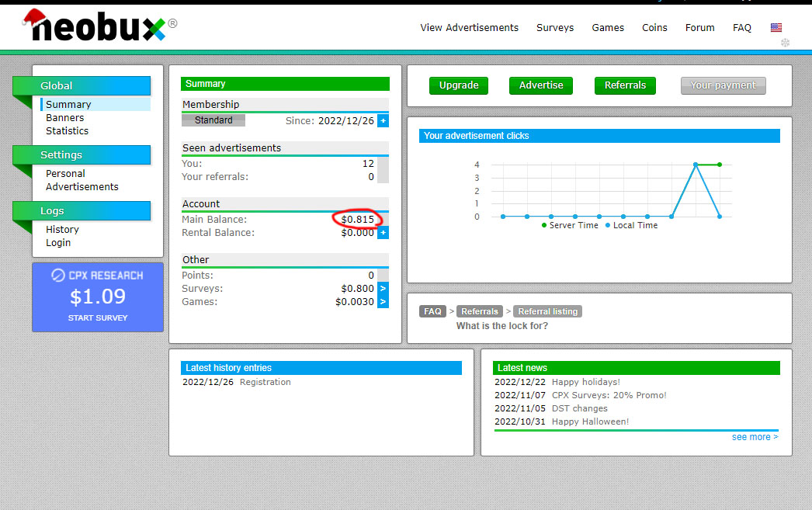Go to Surveys in top navigation

point(555,27)
